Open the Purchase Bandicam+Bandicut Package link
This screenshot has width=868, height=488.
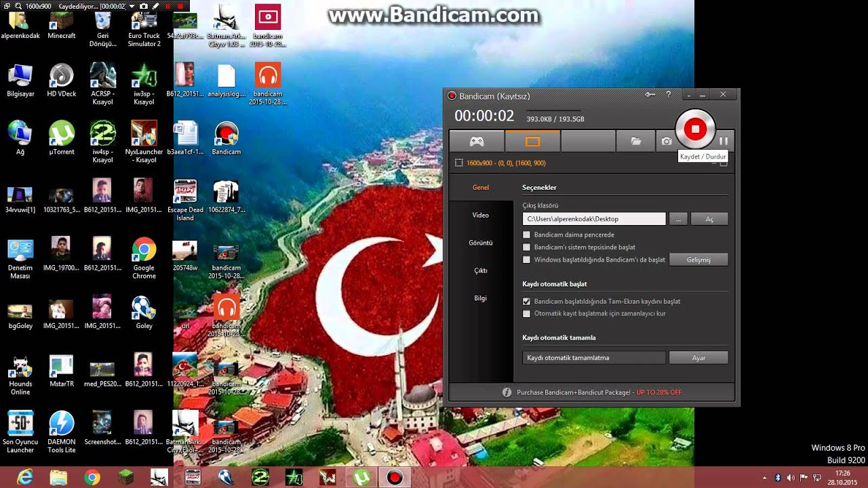coord(599,392)
